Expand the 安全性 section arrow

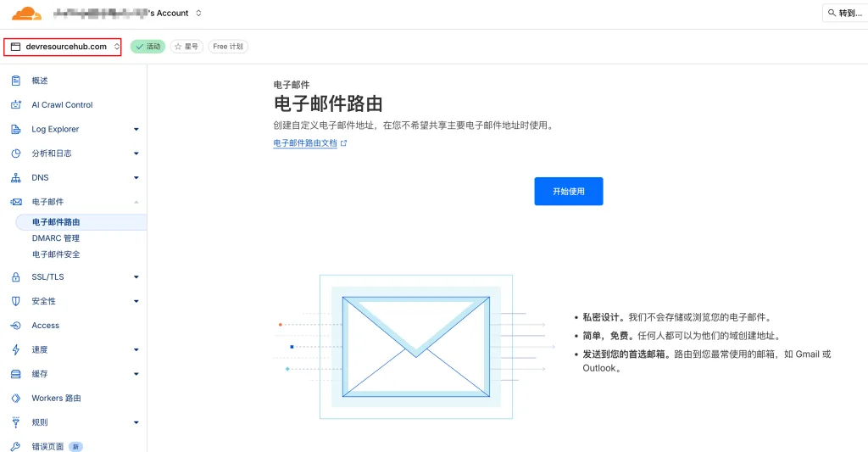click(x=136, y=301)
